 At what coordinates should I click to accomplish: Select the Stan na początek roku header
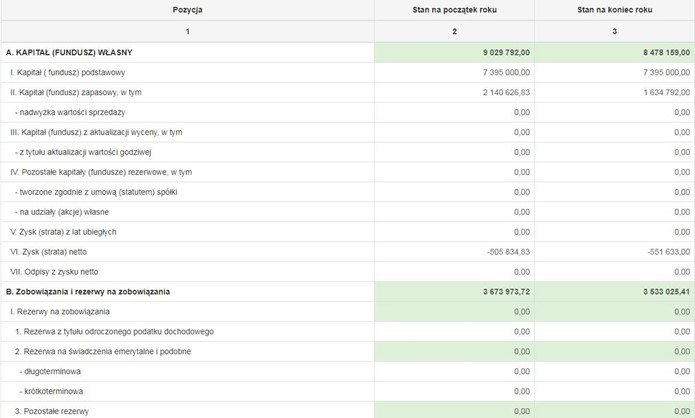[x=454, y=10]
